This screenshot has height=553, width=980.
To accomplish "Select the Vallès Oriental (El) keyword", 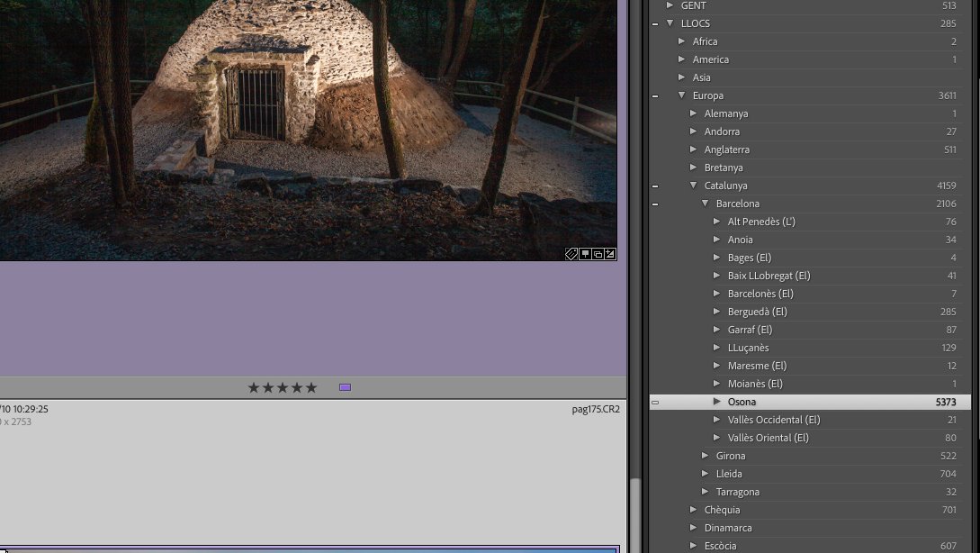I will click(x=769, y=438).
